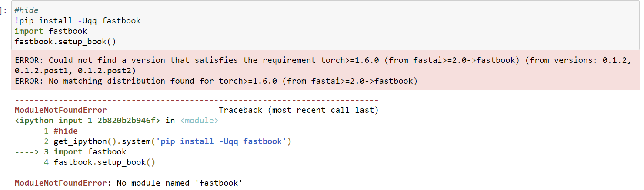Click the dashed separator line above traceback
Viewport: 644px width, 190px height.
pos(197,100)
